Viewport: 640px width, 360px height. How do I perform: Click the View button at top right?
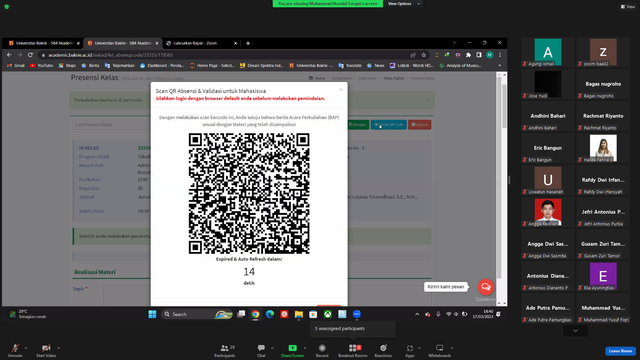(x=628, y=7)
